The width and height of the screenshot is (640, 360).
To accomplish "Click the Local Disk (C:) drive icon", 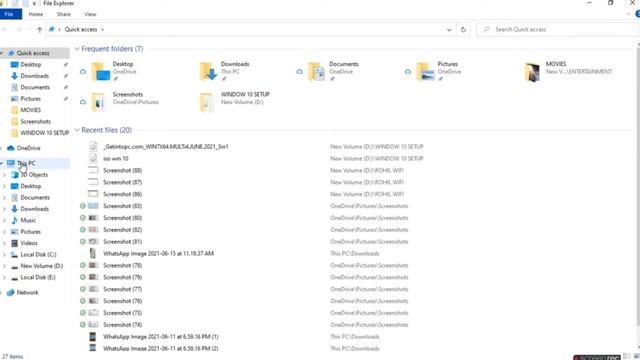I will 15,255.
